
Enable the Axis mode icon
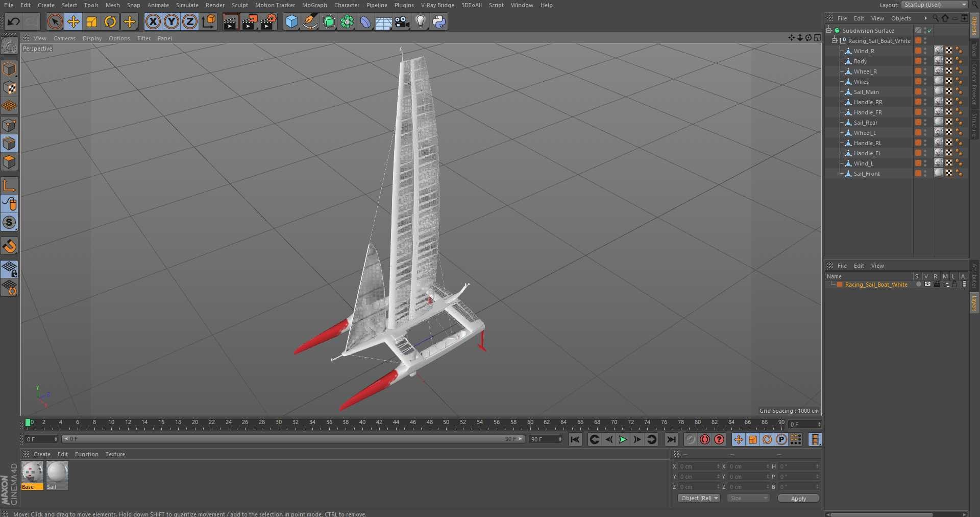click(x=9, y=185)
